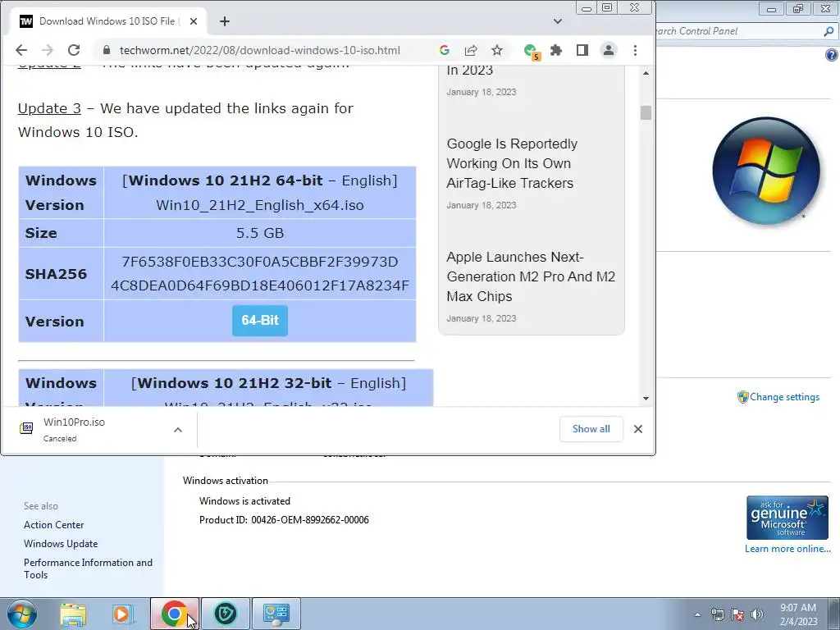Open the Update 3 link
Viewport: 840px width, 630px height.
[49, 108]
